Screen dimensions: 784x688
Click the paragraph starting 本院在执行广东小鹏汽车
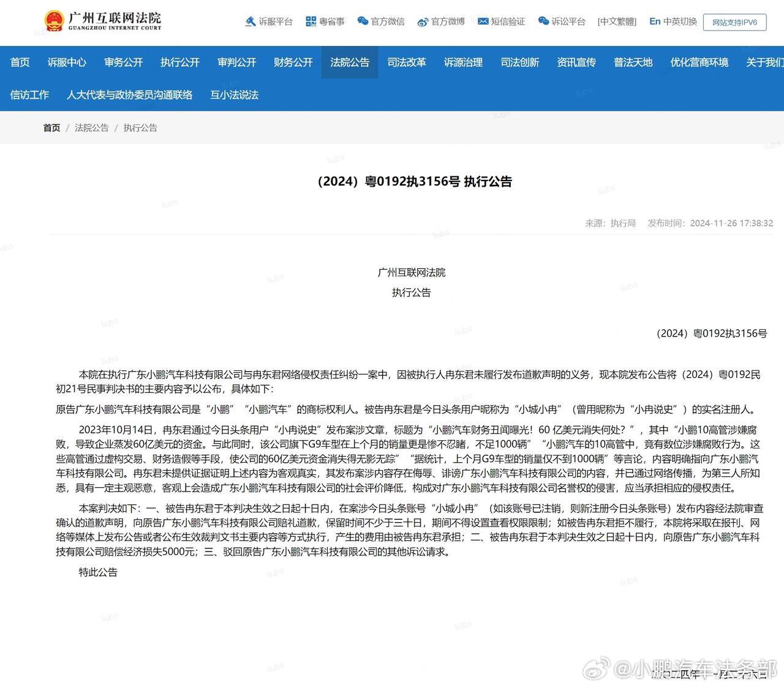coord(409,382)
